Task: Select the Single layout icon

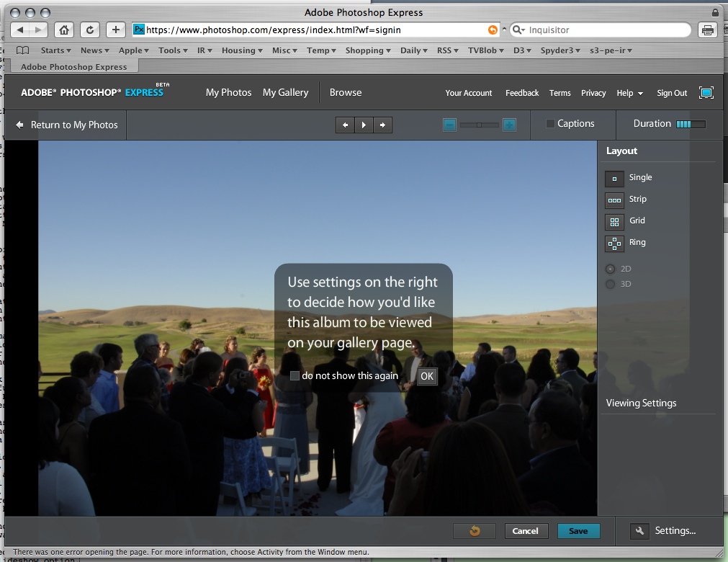Action: (614, 178)
